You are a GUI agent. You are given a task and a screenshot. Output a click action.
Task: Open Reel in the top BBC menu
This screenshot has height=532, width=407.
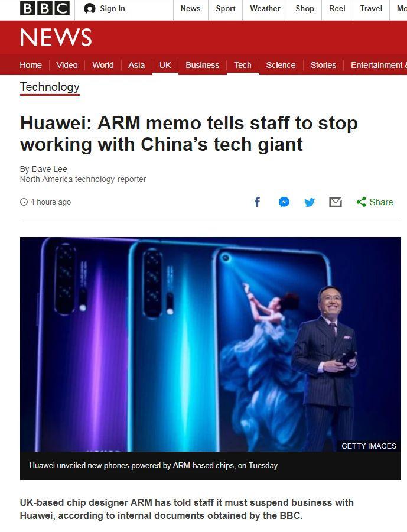coord(337,8)
